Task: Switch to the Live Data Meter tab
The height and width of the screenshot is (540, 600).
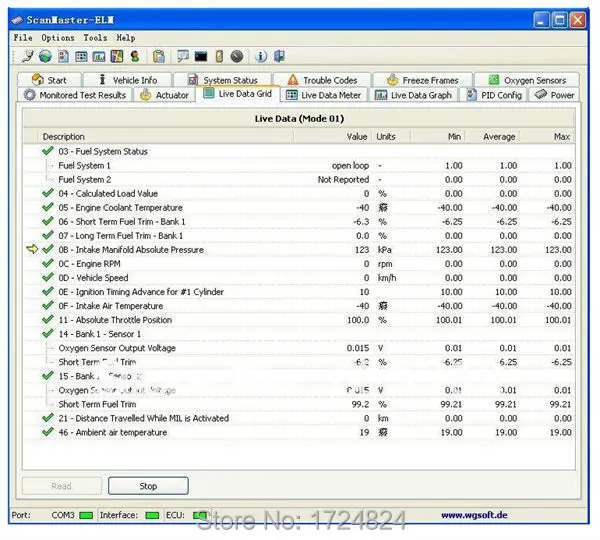Action: pos(324,95)
